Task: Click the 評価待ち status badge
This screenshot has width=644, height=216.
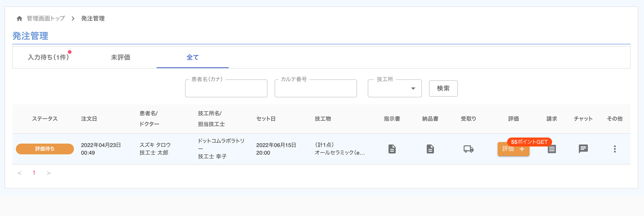Action: click(45, 149)
